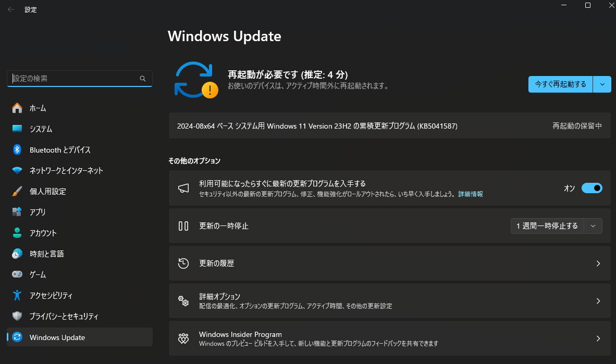Open Windows Insider Program by its row label
The height and width of the screenshot is (364, 616).
pyautogui.click(x=240, y=334)
